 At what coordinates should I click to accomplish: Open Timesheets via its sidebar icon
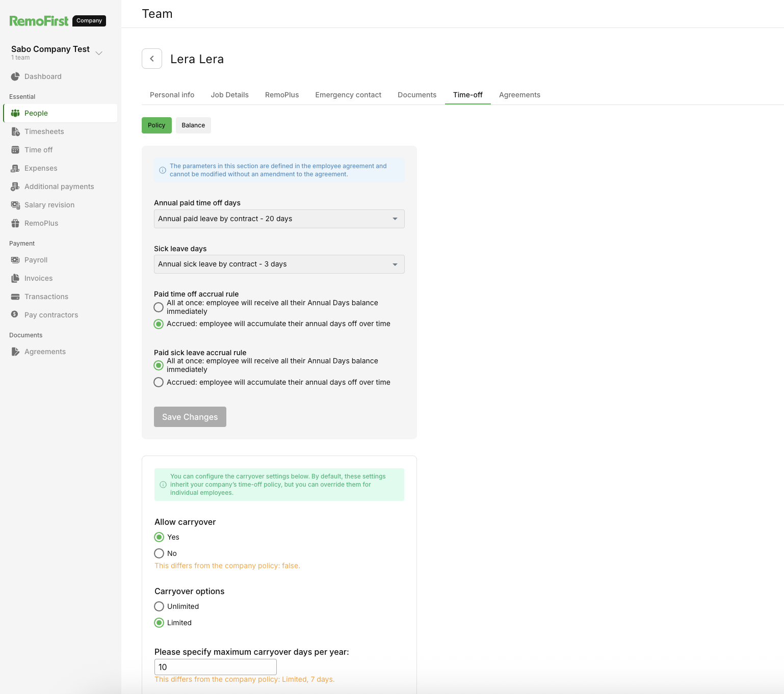click(15, 131)
